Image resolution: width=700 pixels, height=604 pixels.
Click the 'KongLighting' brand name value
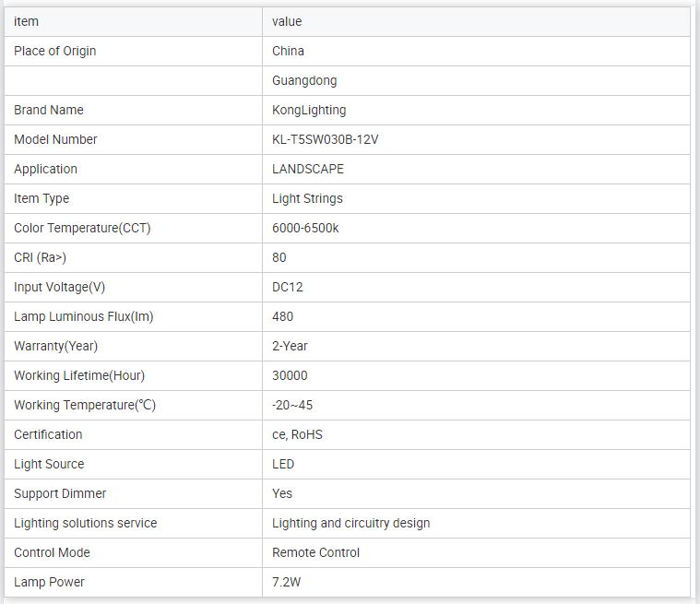[x=309, y=110]
